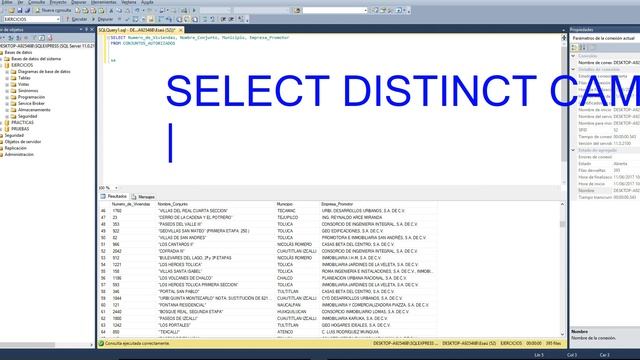640x360 pixels.
Task: Click the Alphabetical sort icon in Propiedades
Action: tap(583, 47)
